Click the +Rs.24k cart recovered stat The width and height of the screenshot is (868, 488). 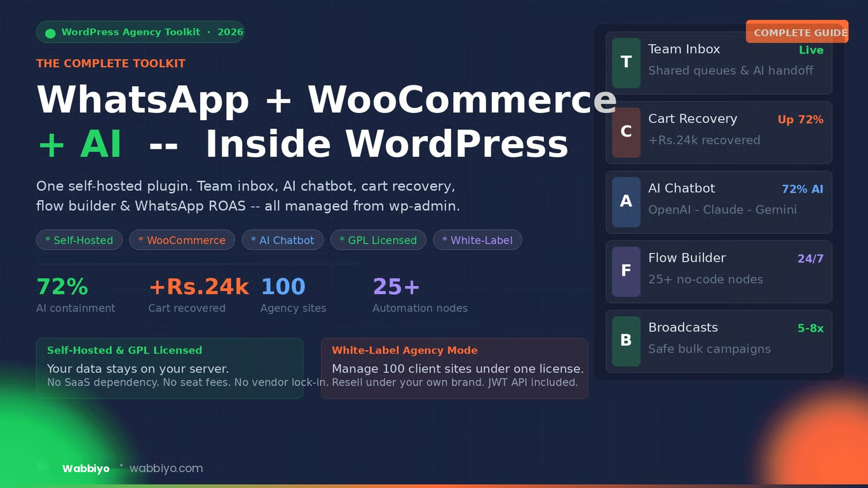(198, 295)
